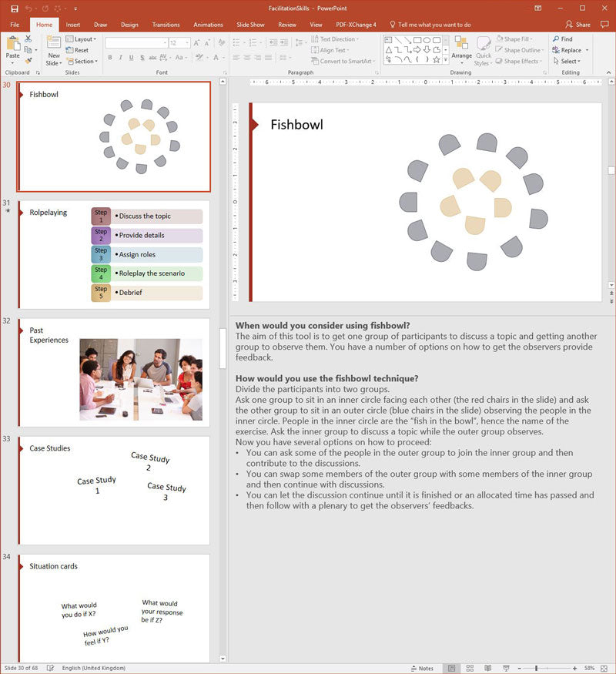Toggle Center paragraph alignment

coord(247,57)
